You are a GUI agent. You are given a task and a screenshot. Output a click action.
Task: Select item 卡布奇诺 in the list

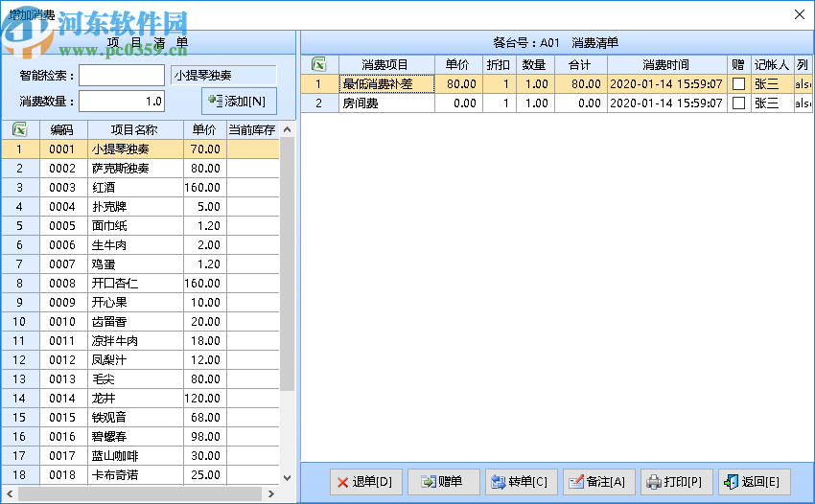point(135,475)
